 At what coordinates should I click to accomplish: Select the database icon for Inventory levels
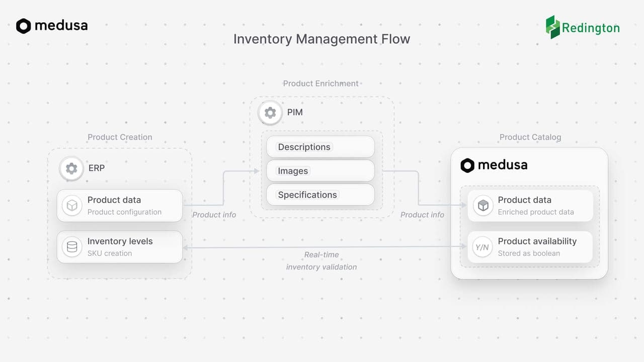pos(72,247)
